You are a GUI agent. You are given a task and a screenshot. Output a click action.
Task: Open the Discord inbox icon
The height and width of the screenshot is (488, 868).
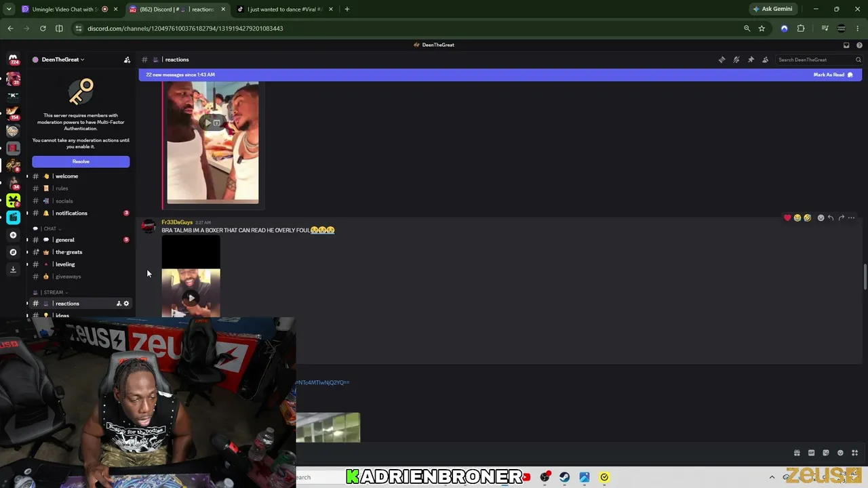[846, 45]
